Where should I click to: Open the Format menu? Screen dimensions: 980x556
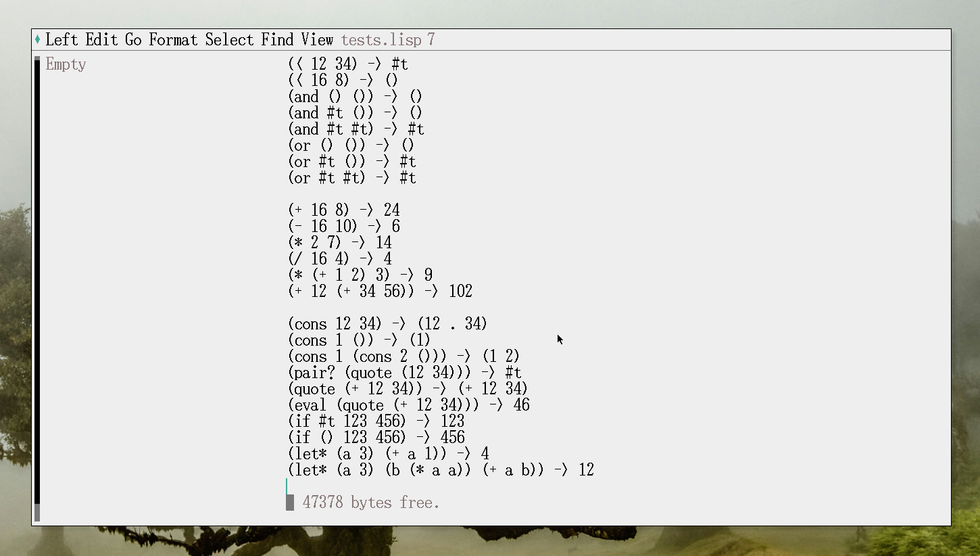pos(173,40)
